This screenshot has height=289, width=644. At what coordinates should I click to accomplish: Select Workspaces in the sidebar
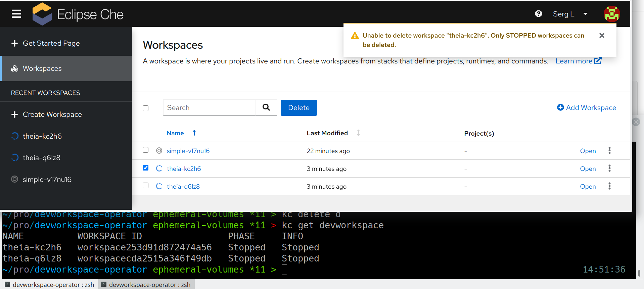tap(66, 68)
